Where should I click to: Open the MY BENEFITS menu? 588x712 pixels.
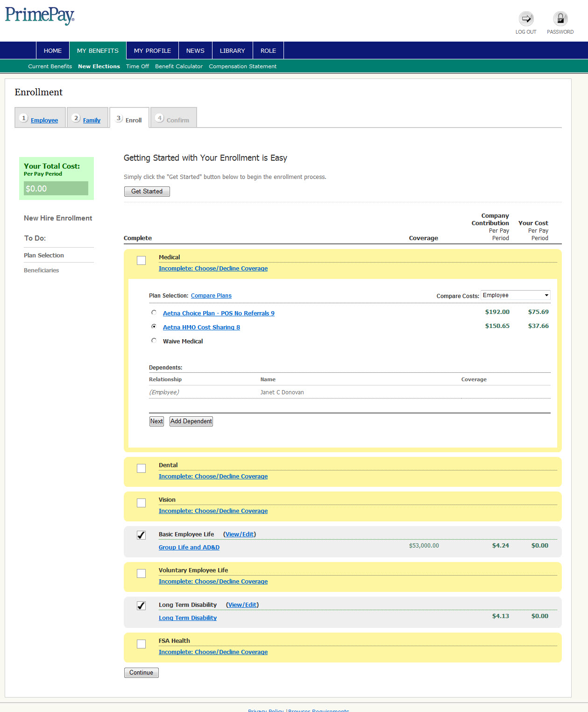tap(98, 50)
